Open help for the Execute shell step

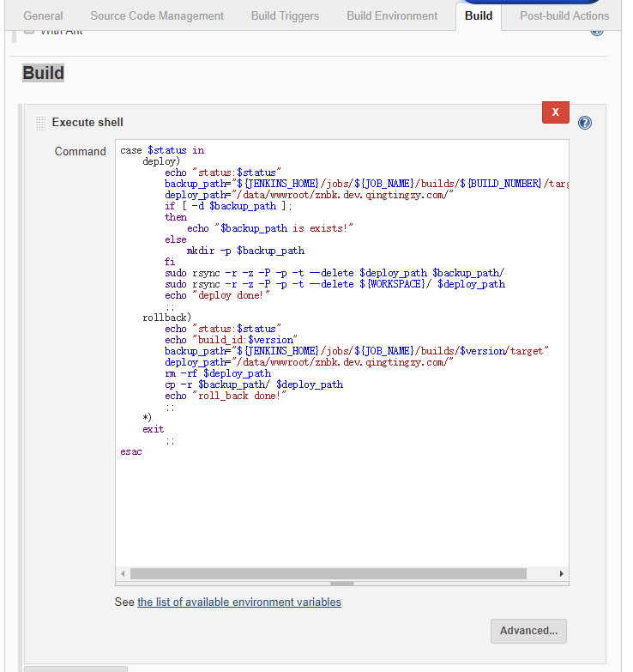[585, 123]
